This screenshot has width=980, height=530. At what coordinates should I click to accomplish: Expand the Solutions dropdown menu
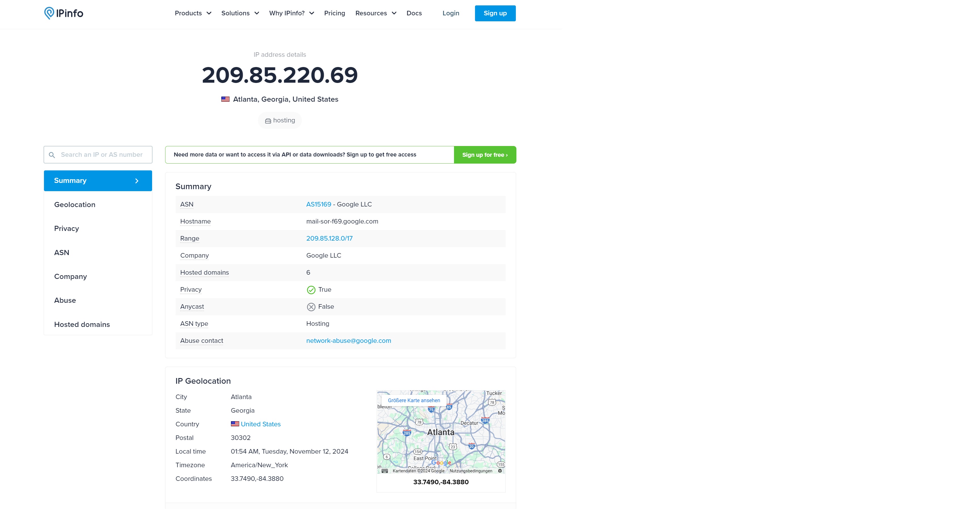(240, 13)
